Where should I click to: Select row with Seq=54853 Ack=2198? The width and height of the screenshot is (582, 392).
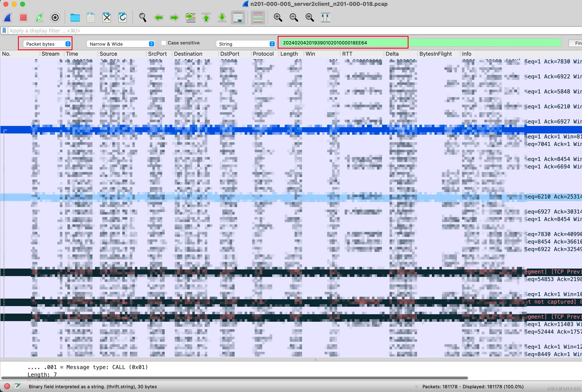pyautogui.click(x=291, y=279)
